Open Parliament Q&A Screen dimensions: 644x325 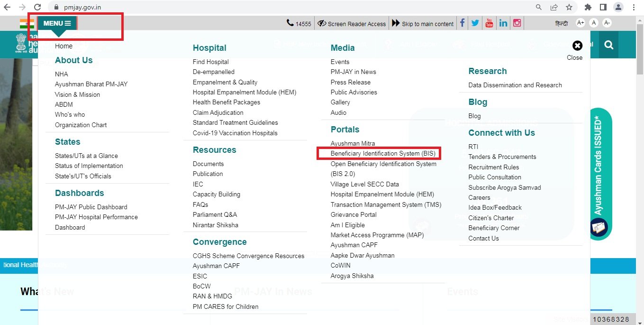pos(215,214)
